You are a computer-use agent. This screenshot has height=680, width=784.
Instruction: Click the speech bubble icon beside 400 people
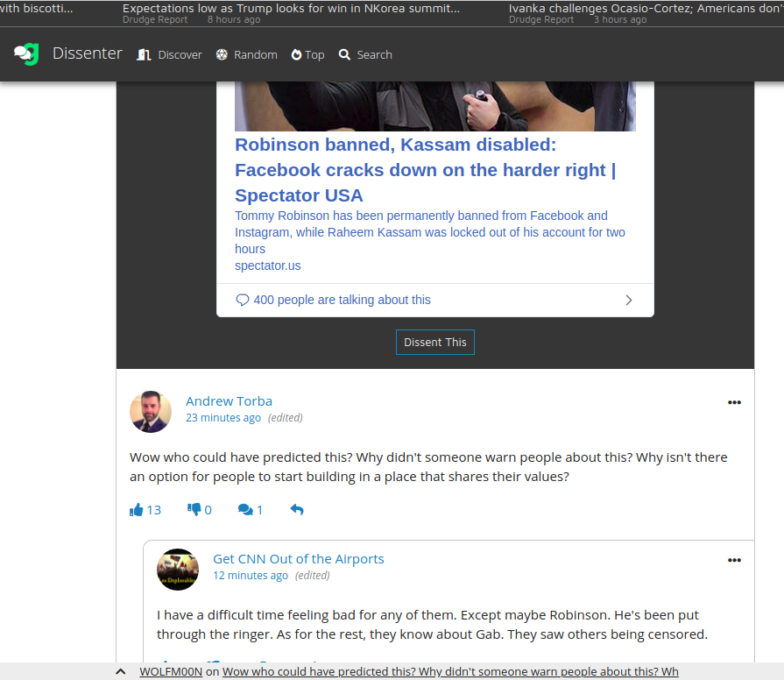pyautogui.click(x=242, y=300)
